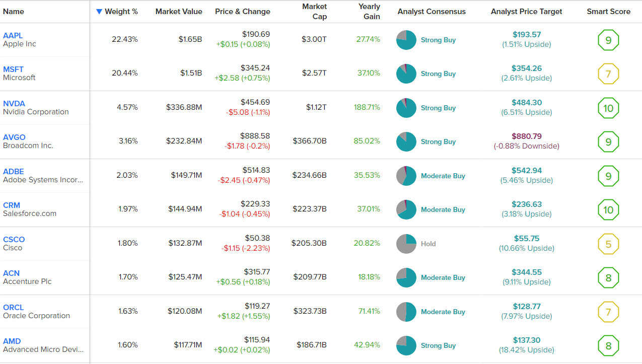The height and width of the screenshot is (364, 642).
Task: Click AMD price target $137.30
Action: [527, 340]
